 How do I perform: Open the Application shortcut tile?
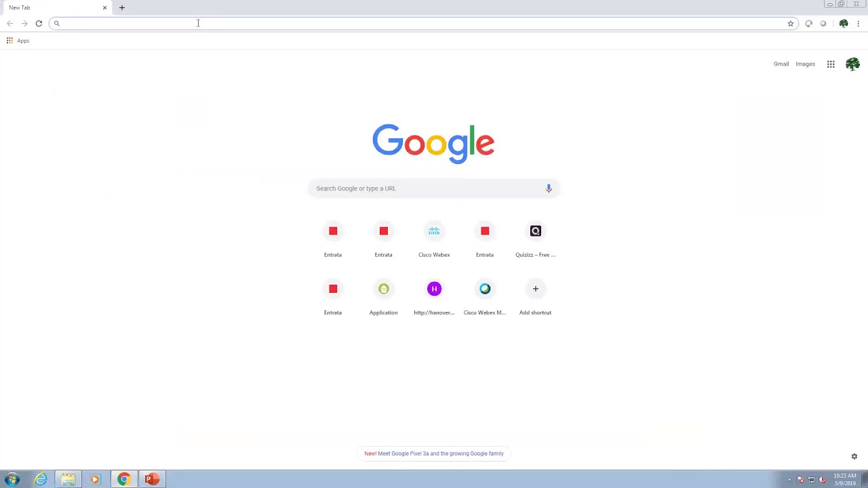[383, 298]
